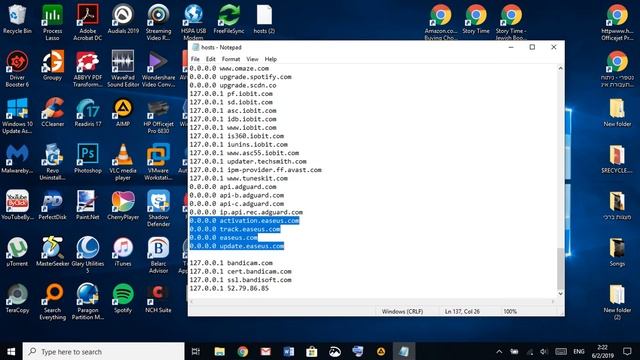Select the Readiris 17 desktop icon
The width and height of the screenshot is (640, 360).
tap(87, 112)
